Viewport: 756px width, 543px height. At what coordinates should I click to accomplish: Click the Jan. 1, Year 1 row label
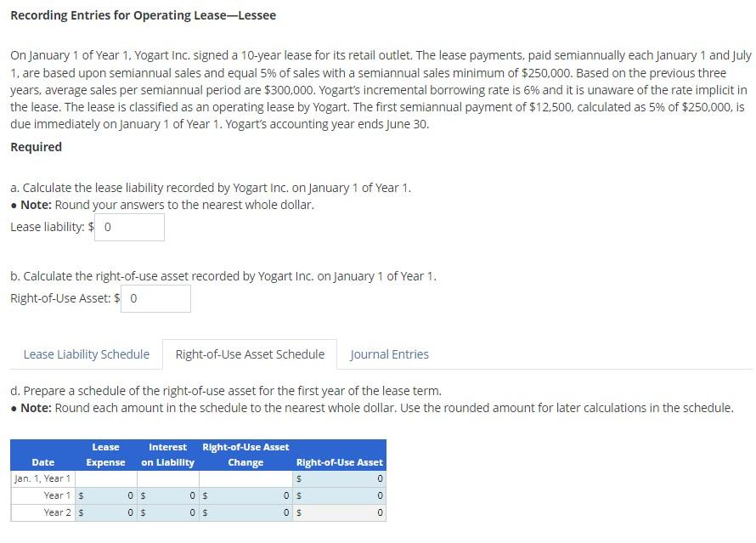point(42,478)
